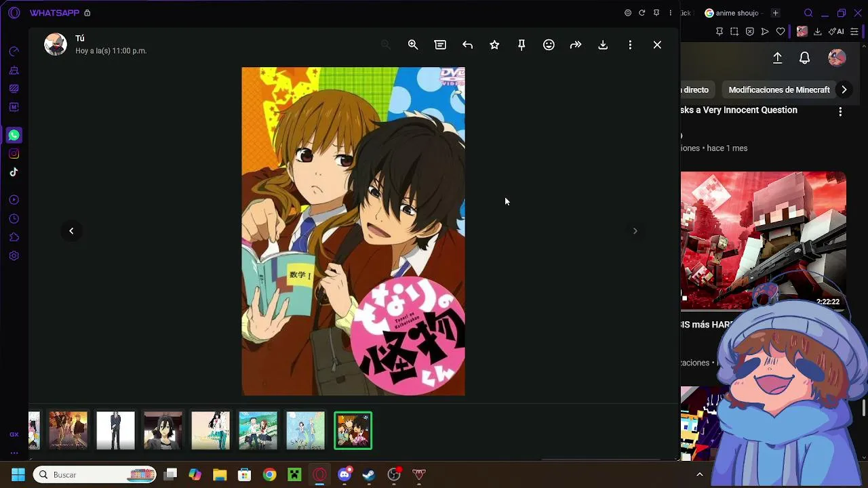Open the 'Very Innocent Question' video title
Screen dimensions: 868x488
[x=739, y=110]
